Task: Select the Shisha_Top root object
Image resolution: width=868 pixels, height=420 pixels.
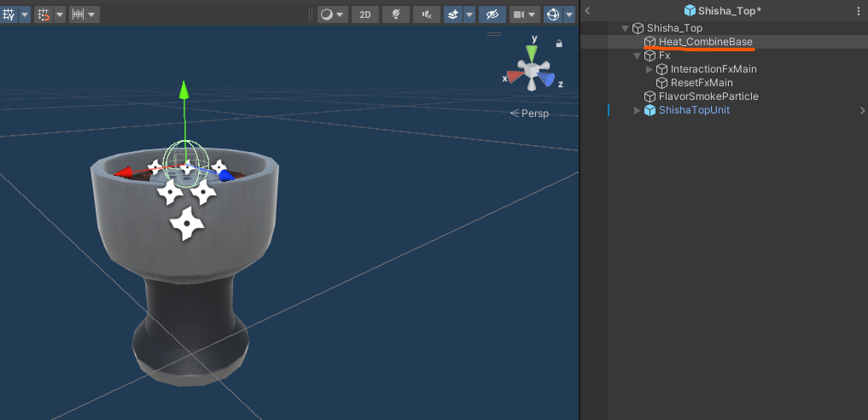Action: pyautogui.click(x=674, y=28)
